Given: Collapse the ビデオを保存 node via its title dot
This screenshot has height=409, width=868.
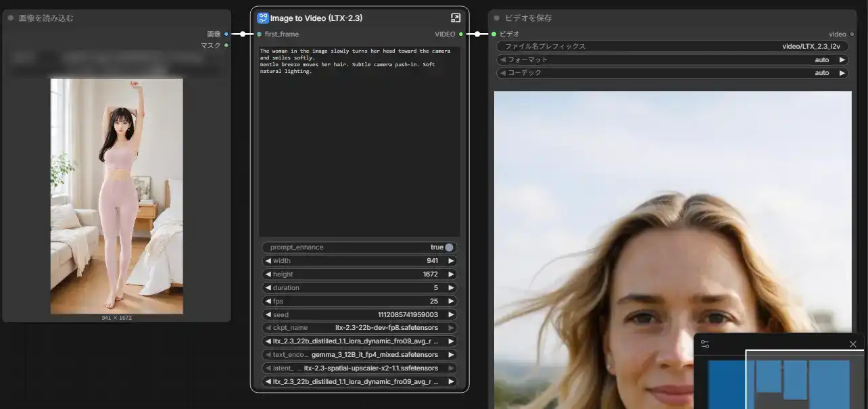Looking at the screenshot, I should pos(497,18).
